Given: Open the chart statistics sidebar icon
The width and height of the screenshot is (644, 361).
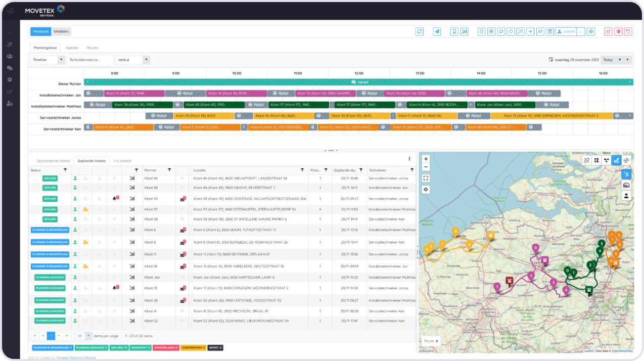Looking at the screenshot, I should point(10,92).
